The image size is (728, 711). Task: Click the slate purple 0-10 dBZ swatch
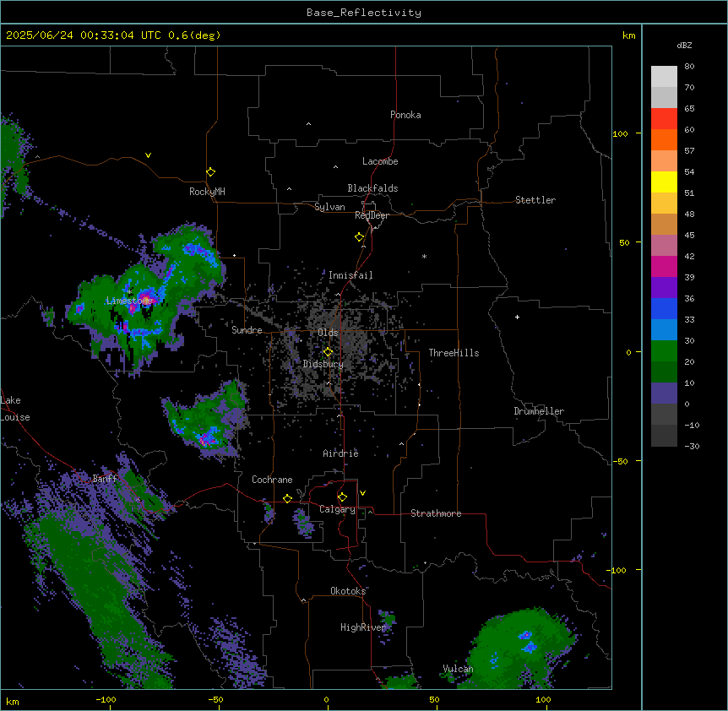(664, 393)
